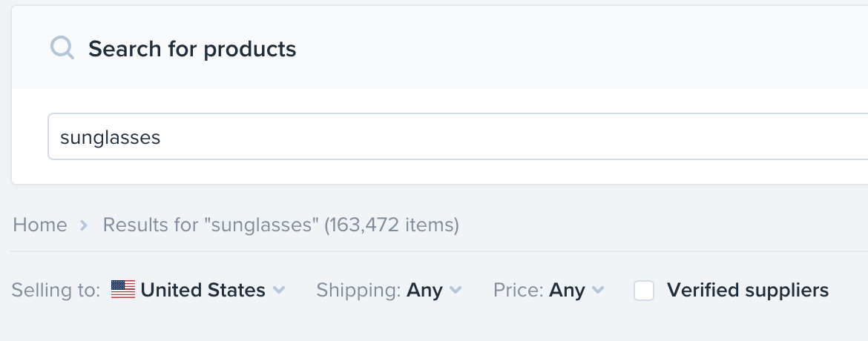Image resolution: width=868 pixels, height=341 pixels.
Task: Open the United States country dropdown
Action: coord(203,290)
